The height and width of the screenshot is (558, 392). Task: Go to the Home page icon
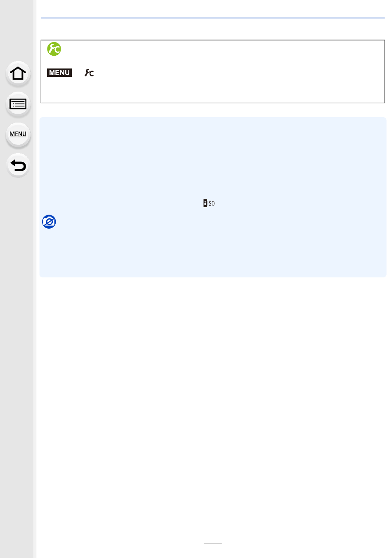[x=18, y=74]
